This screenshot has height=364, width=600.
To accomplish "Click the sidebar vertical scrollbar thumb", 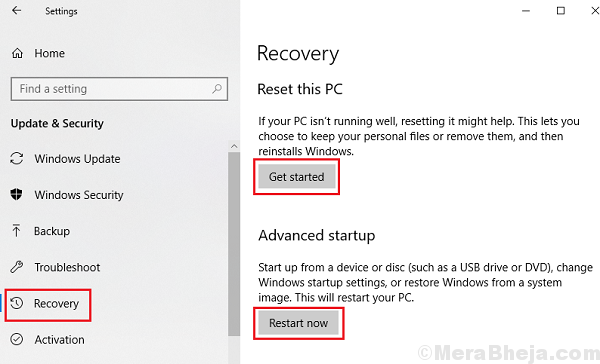I will pyautogui.click(x=234, y=244).
